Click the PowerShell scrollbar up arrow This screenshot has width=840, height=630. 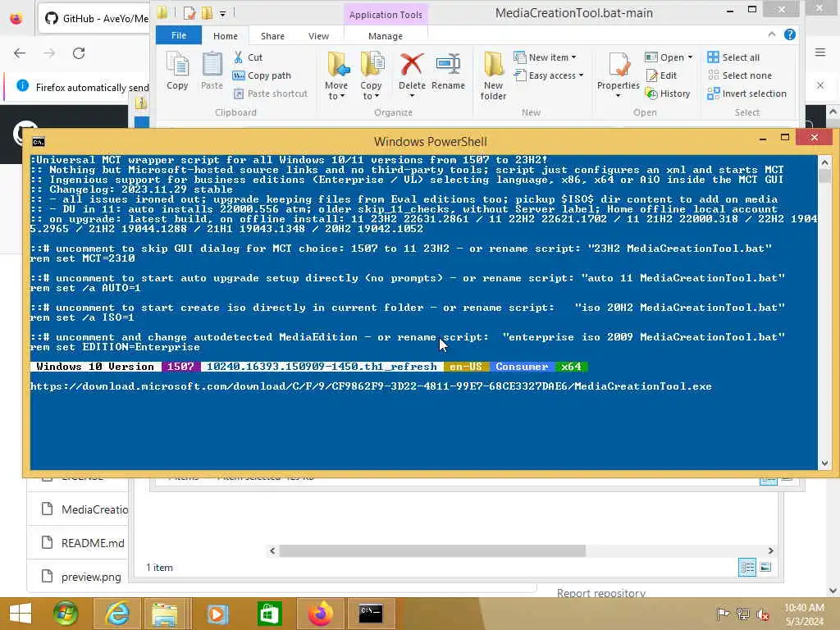click(x=824, y=162)
